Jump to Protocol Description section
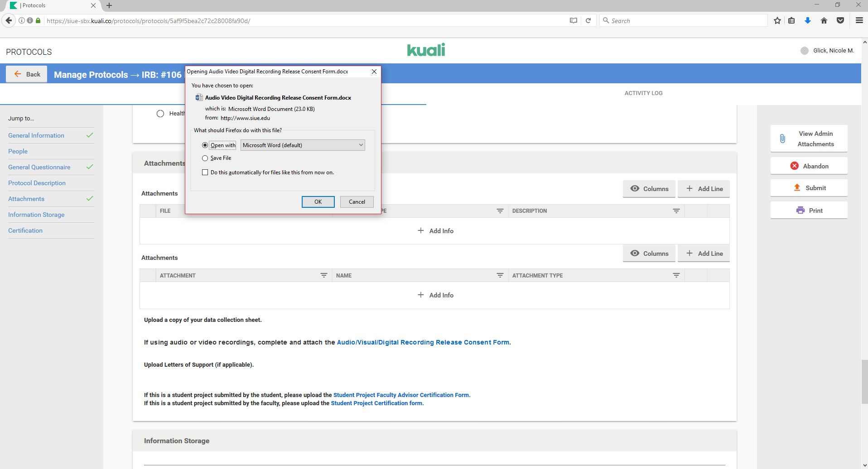 tap(37, 183)
